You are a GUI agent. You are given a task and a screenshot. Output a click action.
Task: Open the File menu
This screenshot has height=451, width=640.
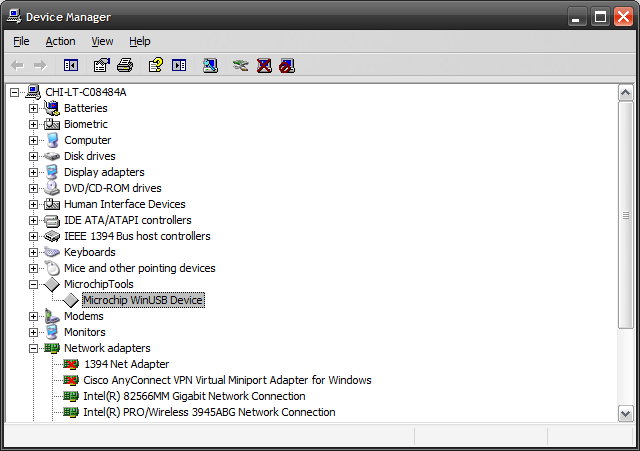tap(21, 41)
